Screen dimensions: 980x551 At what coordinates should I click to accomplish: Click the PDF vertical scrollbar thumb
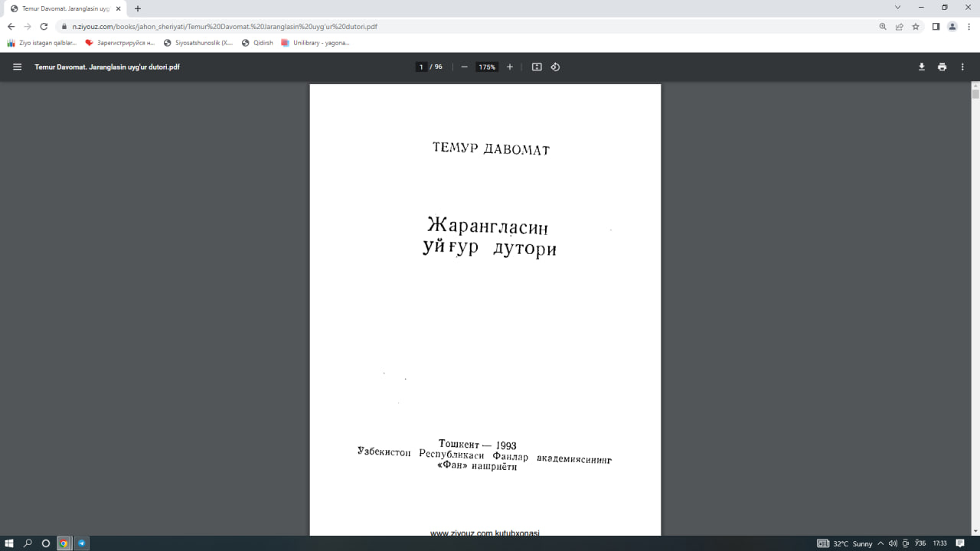[x=975, y=95]
